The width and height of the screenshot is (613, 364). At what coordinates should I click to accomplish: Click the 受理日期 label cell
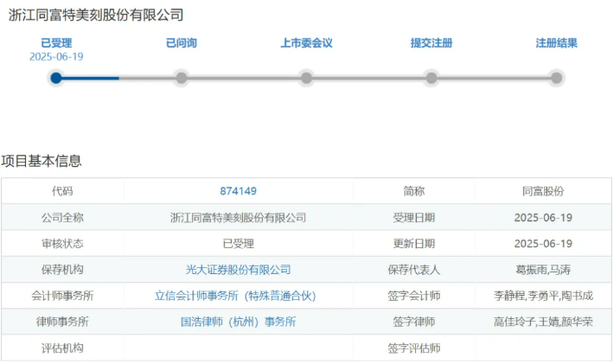coord(414,217)
